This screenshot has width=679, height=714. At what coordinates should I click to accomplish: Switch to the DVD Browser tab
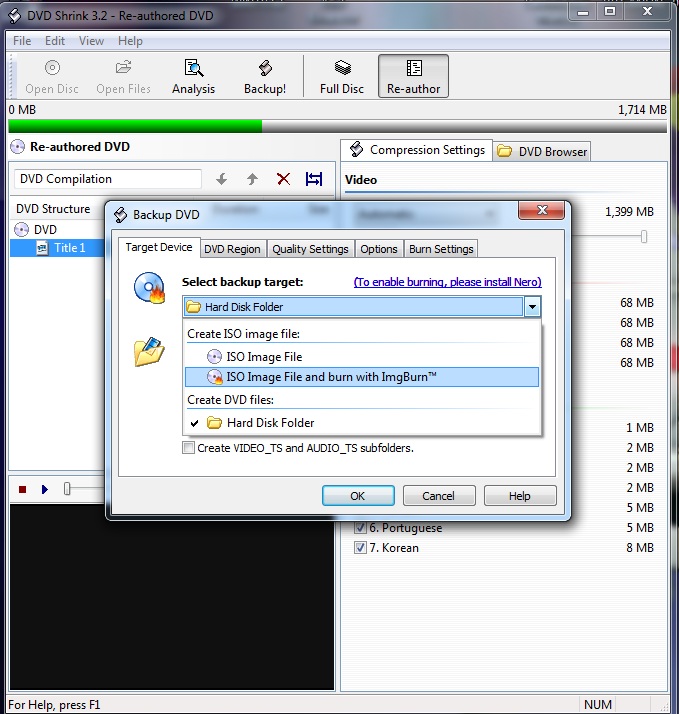coord(542,152)
